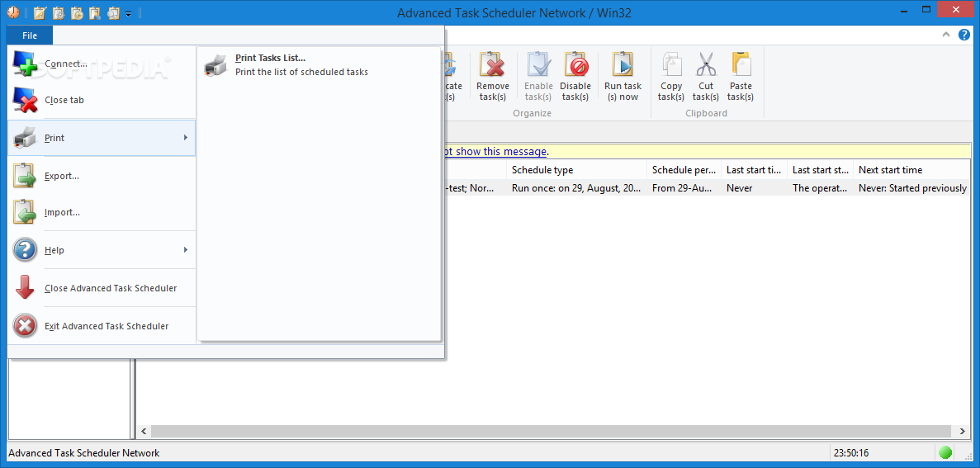Click Remove task(s) in the ribbon
The height and width of the screenshot is (468, 980).
coord(493,76)
